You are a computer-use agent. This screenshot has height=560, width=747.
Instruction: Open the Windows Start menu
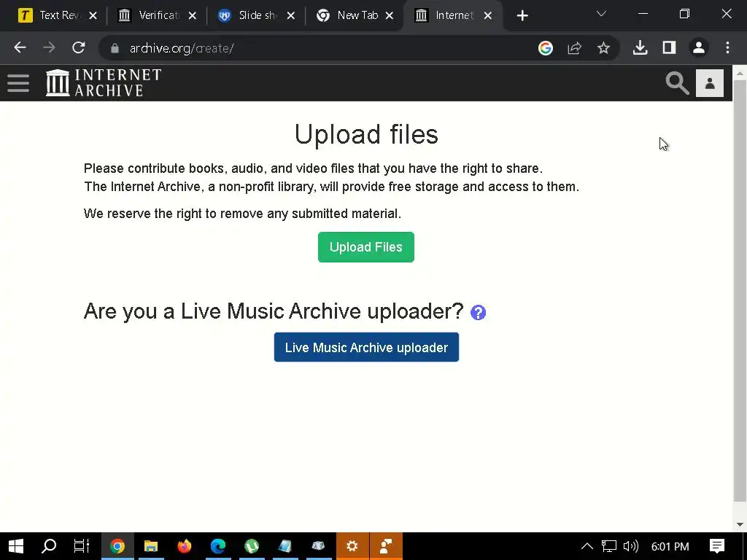tap(16, 546)
